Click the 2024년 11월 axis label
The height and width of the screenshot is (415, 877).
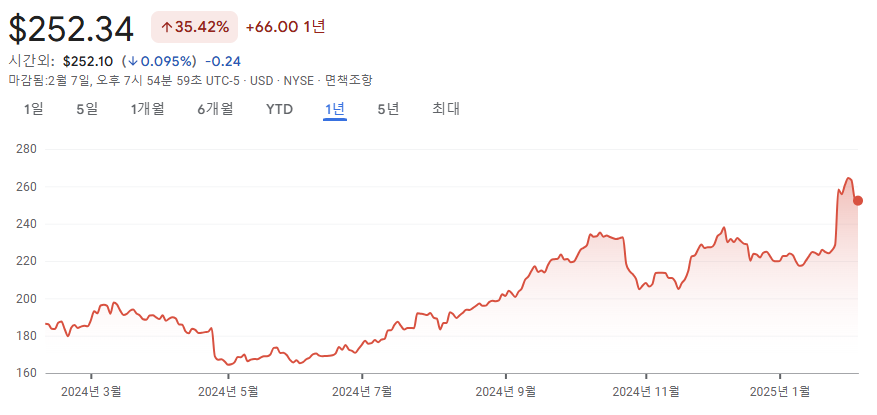click(x=646, y=392)
